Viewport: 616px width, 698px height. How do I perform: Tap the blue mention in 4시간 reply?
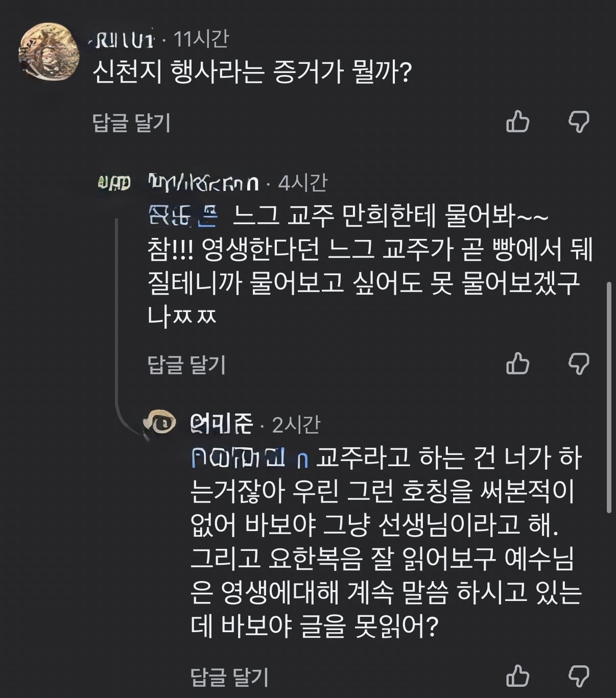click(182, 218)
